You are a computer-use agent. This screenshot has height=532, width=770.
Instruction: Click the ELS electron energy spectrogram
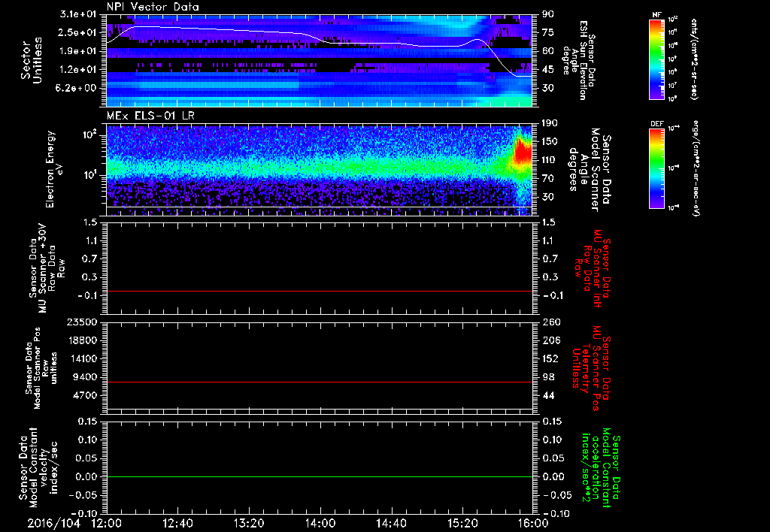pos(319,171)
